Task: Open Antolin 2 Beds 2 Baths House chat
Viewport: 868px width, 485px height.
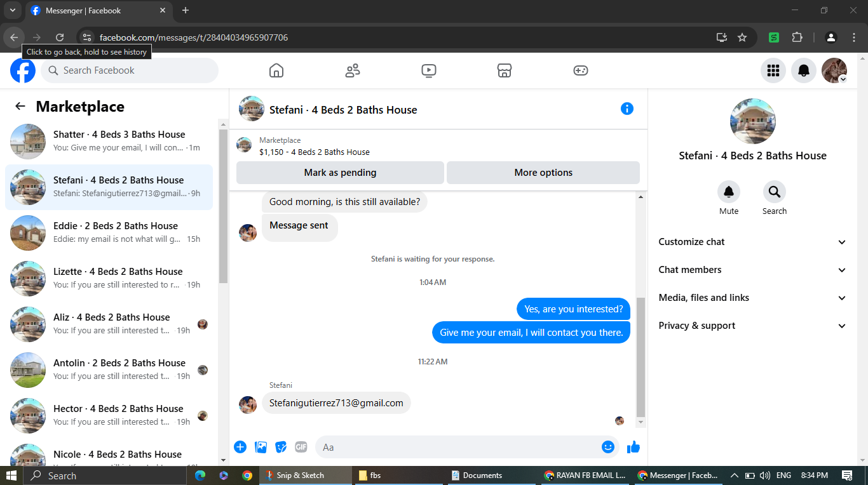Action: pyautogui.click(x=109, y=370)
